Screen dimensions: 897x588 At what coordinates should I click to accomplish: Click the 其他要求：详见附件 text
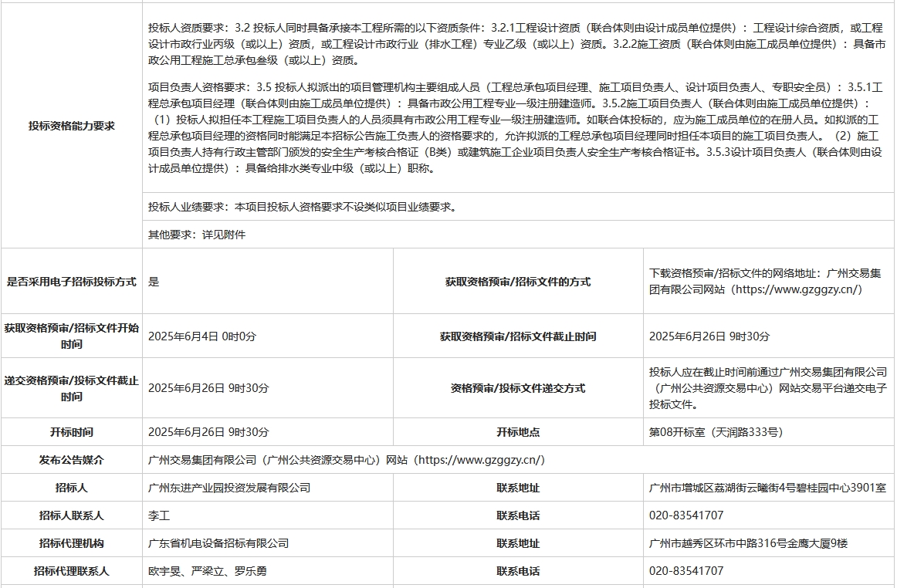point(197,235)
